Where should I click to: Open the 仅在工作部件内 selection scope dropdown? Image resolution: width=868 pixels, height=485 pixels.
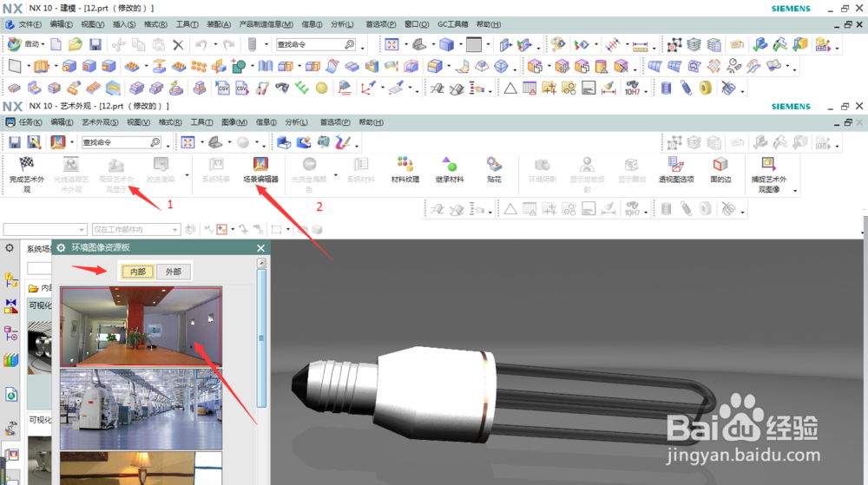[x=175, y=230]
